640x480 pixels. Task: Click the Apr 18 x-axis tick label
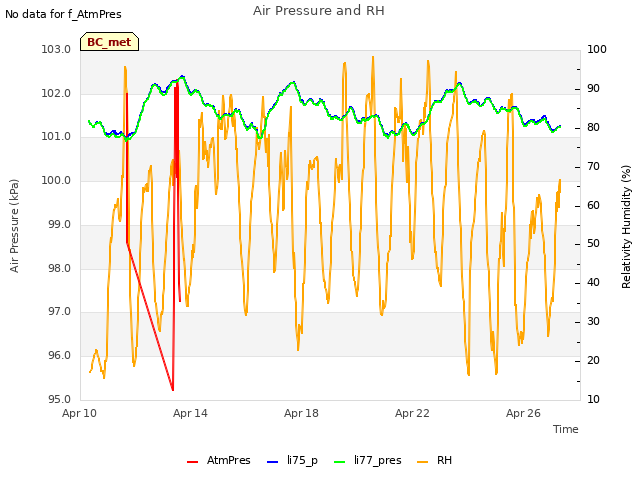click(301, 413)
